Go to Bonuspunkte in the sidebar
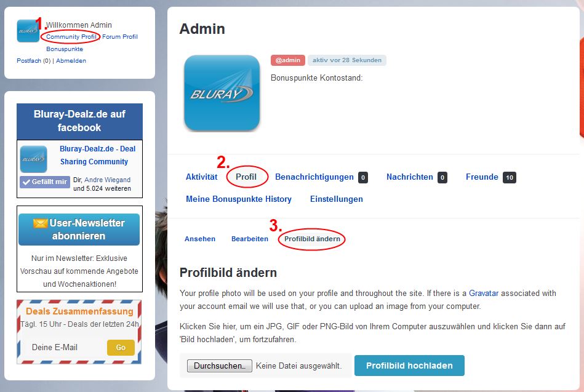 (x=65, y=49)
